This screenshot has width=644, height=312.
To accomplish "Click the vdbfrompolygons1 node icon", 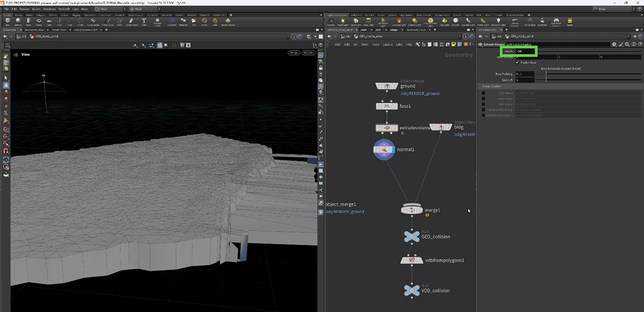I will (412, 260).
